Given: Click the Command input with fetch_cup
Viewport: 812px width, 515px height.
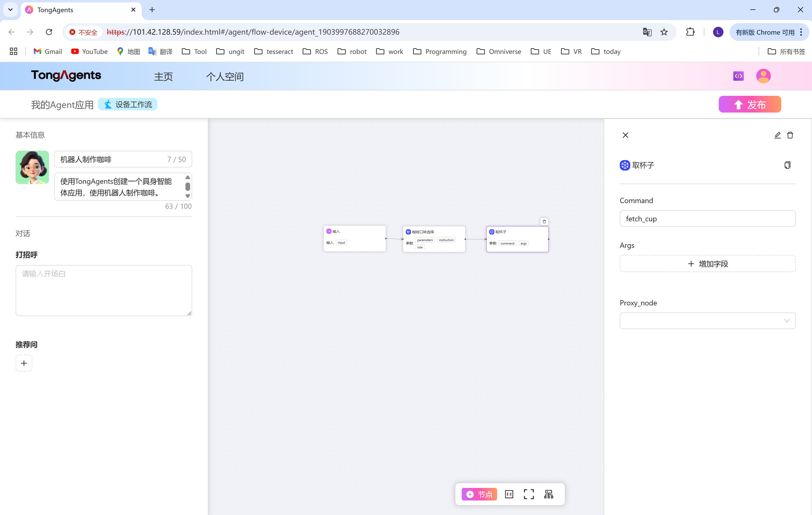Looking at the screenshot, I should [708, 219].
